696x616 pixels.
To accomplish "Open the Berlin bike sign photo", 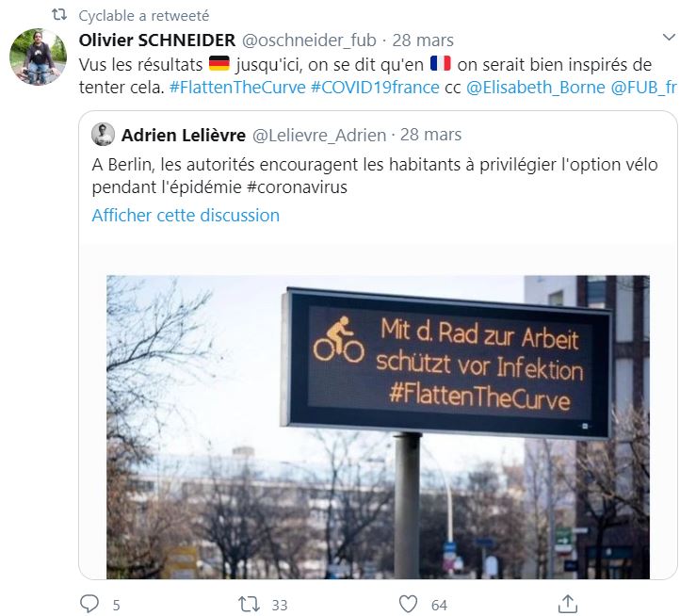I will [x=378, y=424].
